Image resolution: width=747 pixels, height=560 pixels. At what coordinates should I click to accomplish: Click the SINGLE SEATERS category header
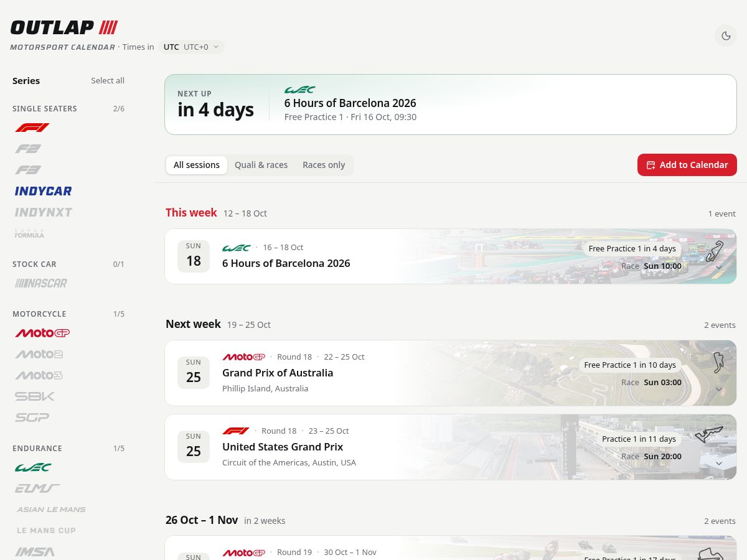click(x=45, y=108)
